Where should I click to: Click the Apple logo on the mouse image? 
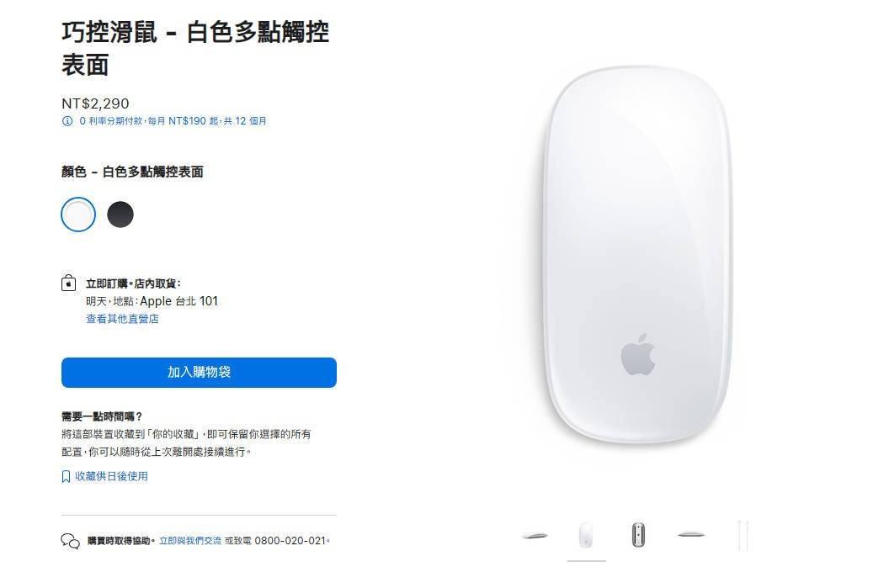click(x=638, y=354)
